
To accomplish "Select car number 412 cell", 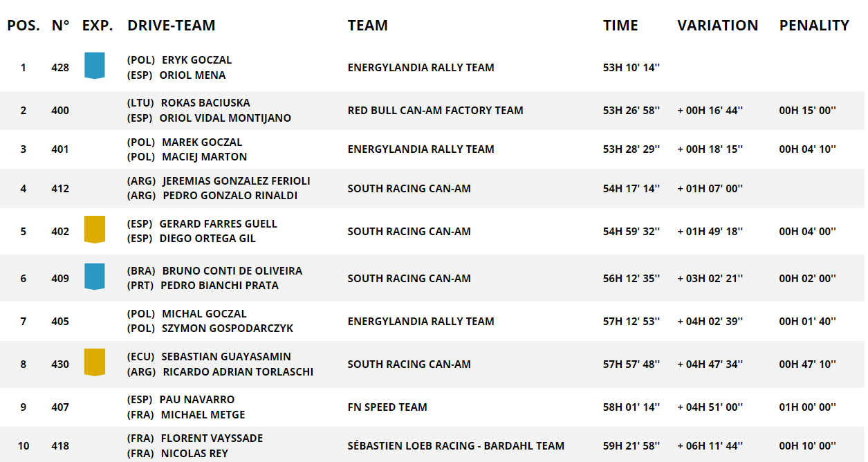I will 60,189.
